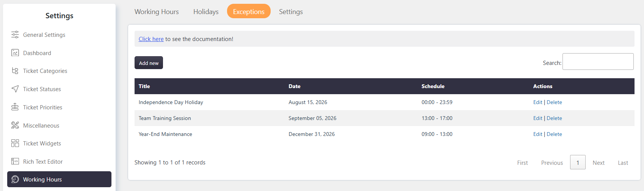Edit the Independence Day Holiday exception

click(537, 102)
